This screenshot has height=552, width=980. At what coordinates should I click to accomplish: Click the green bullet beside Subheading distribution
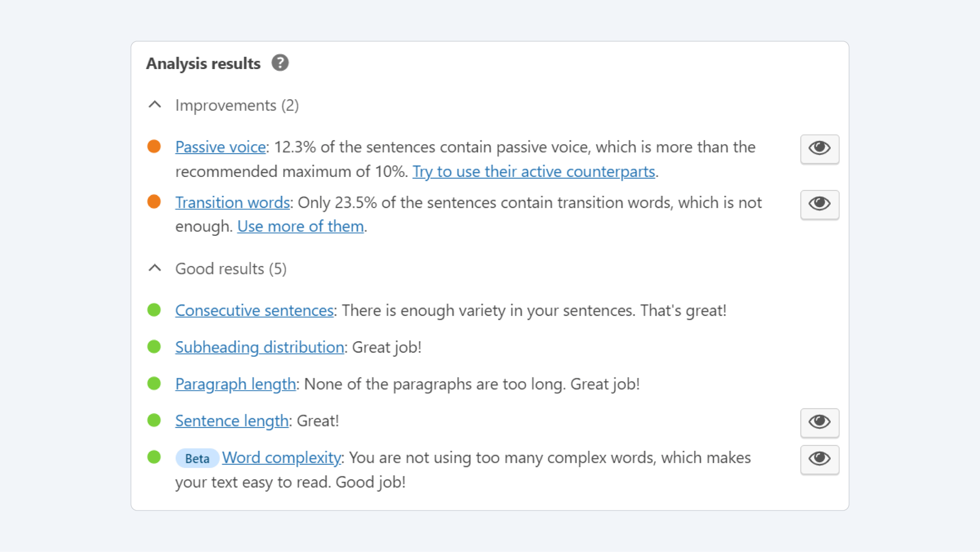(155, 347)
